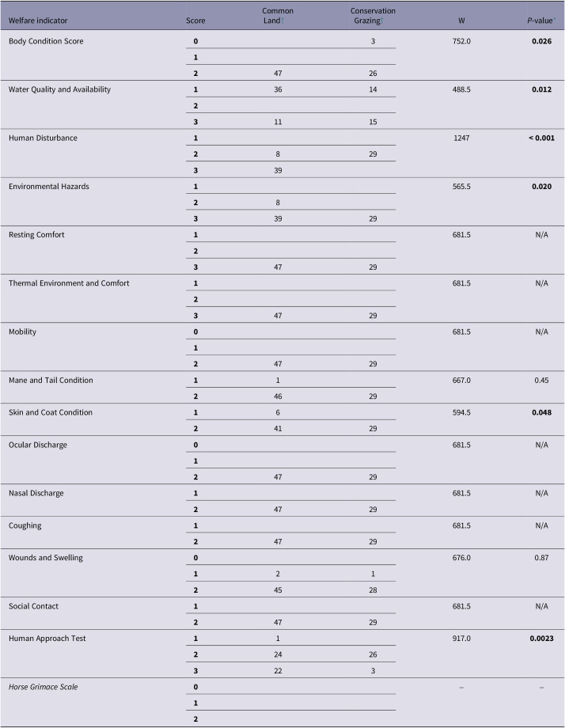Click the < 0.001 P-value cell
The image size is (565, 728).
[542, 138]
